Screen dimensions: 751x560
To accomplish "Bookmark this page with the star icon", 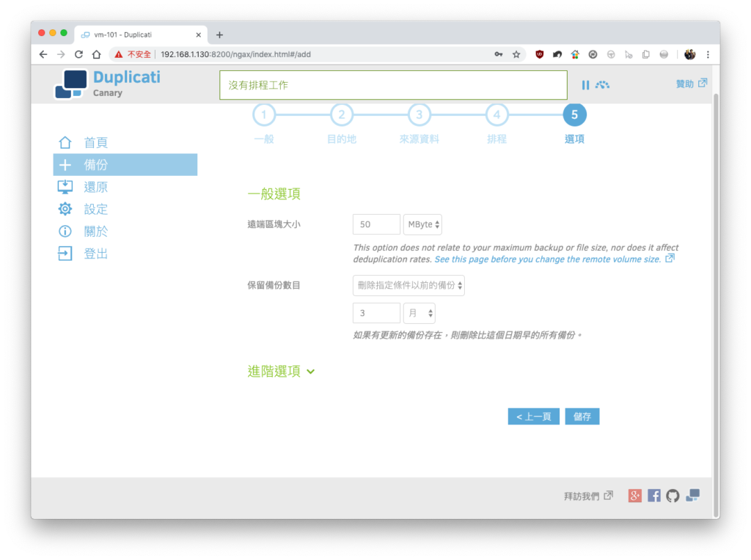I will [516, 54].
